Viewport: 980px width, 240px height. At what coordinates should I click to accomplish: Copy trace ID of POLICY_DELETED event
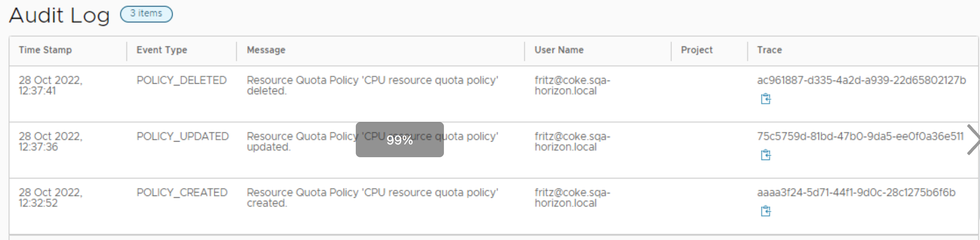pos(766,99)
